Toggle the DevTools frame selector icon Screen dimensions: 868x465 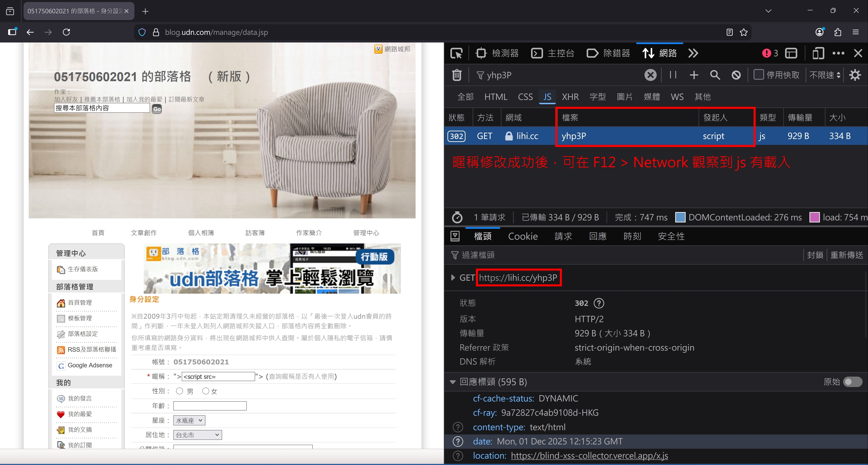click(791, 53)
